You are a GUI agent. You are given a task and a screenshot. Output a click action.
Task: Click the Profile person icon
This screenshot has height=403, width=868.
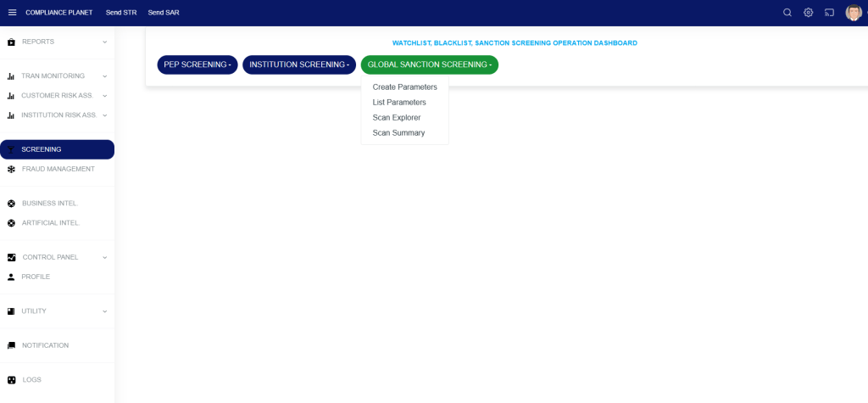click(x=11, y=277)
